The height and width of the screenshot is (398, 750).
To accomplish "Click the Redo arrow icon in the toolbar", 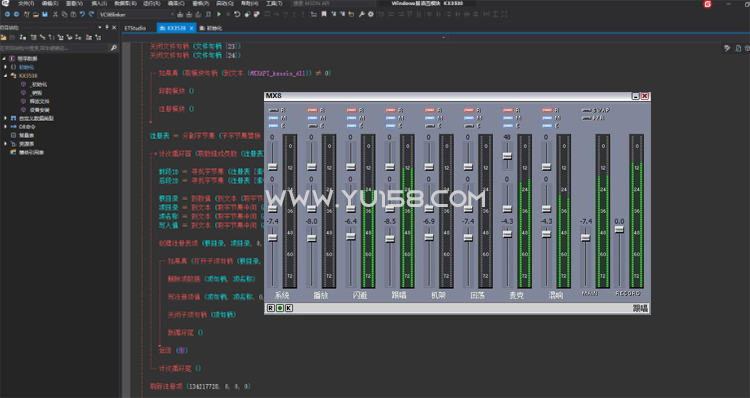I will pos(91,14).
